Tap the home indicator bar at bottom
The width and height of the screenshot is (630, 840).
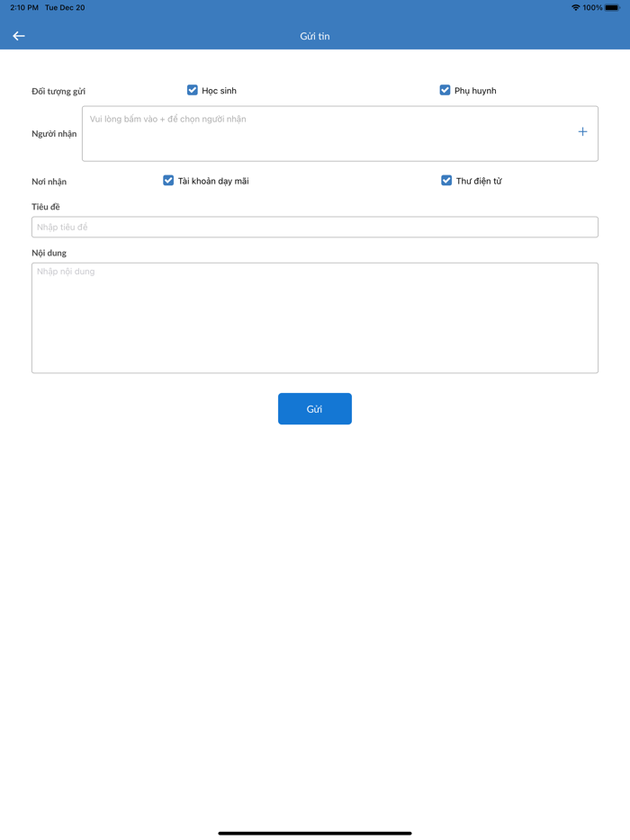(315, 833)
